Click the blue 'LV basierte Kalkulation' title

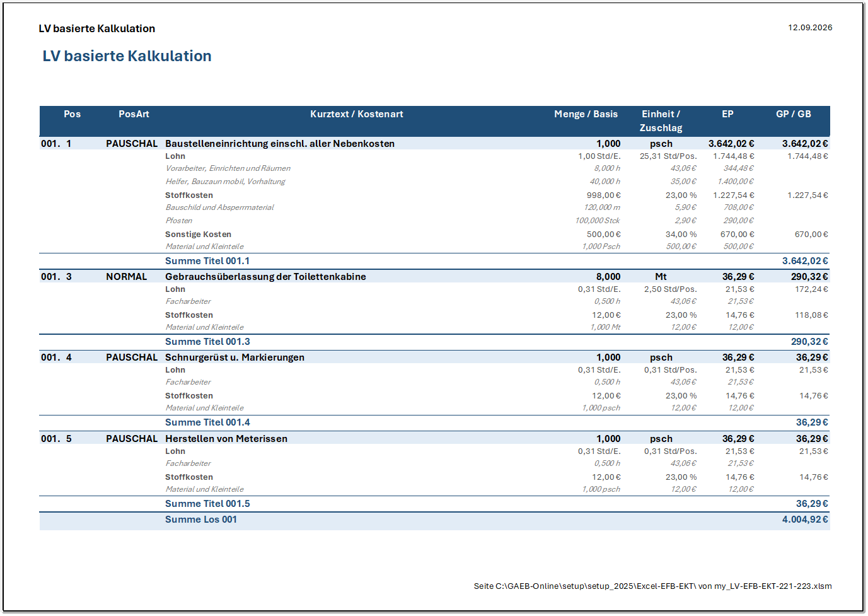(x=127, y=56)
